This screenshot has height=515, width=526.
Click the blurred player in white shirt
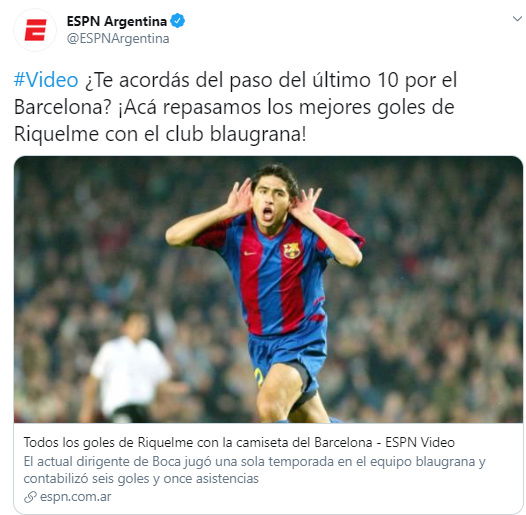[x=129, y=367]
